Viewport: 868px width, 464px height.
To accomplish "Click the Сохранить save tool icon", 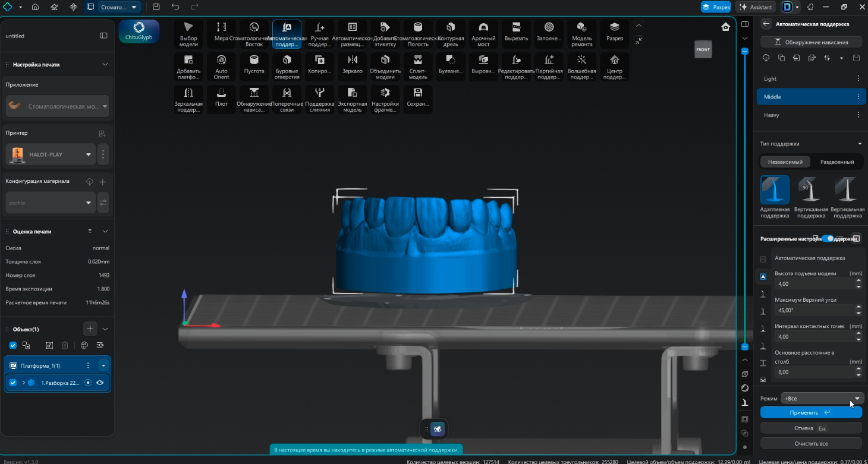I will [x=418, y=99].
